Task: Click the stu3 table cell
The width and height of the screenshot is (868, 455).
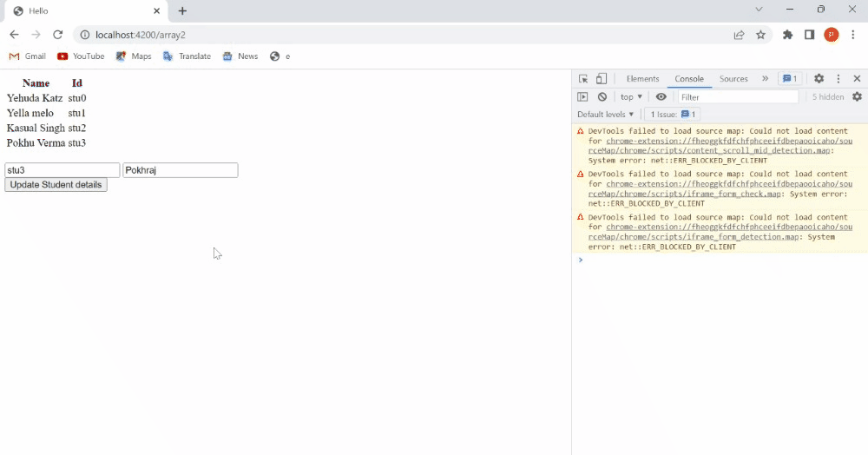Action: pyautogui.click(x=77, y=142)
